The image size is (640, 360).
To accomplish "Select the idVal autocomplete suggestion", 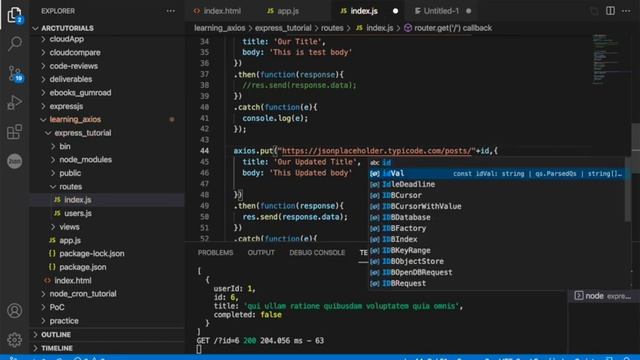I will 496,173.
